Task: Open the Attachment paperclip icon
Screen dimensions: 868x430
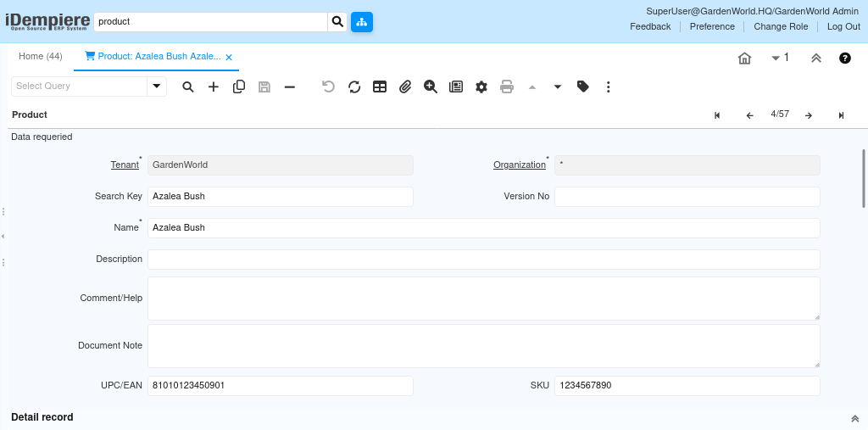Action: click(x=405, y=87)
